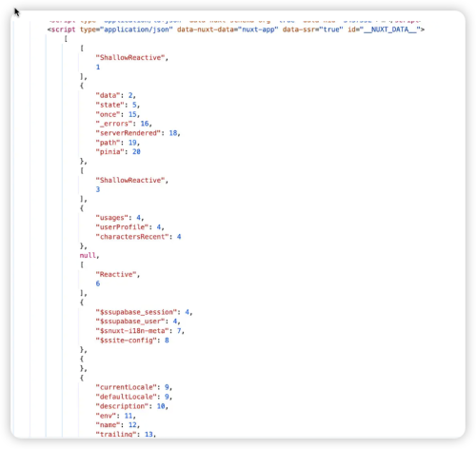Image resolution: width=476 pixels, height=449 pixels.
Task: Click the "$ssite-config": 8 entry
Action: pos(132,341)
